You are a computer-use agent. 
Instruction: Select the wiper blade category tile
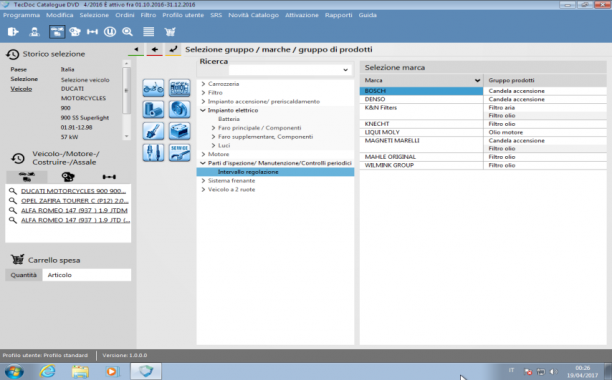coord(153,131)
